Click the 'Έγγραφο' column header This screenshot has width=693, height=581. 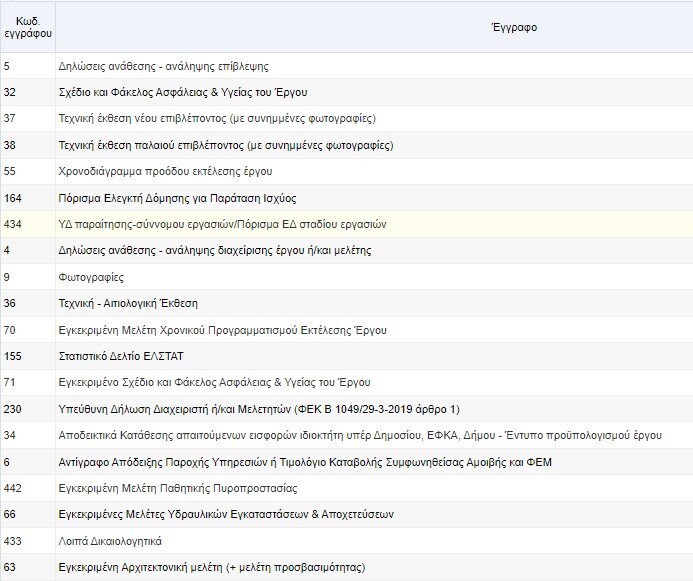coord(373,27)
